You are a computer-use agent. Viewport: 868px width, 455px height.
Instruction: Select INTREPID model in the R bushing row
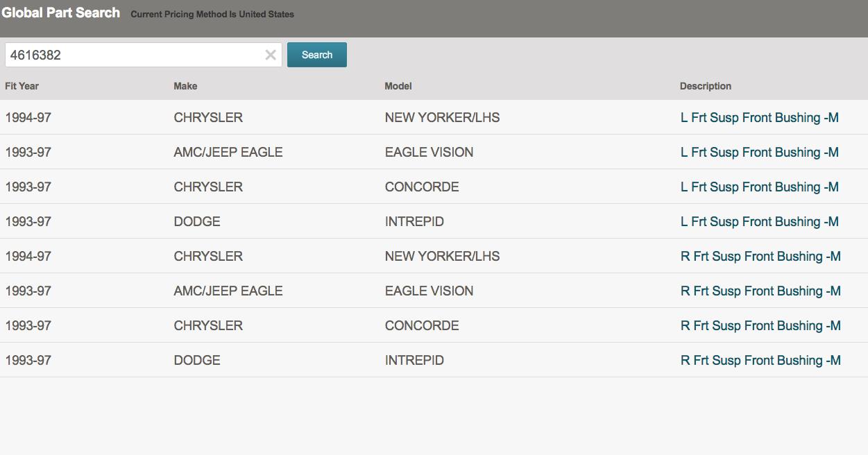tap(414, 361)
